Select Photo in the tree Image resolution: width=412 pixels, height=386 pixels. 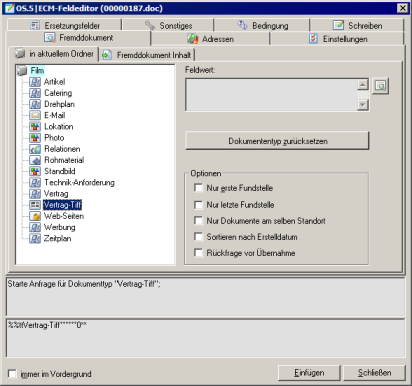coord(54,138)
